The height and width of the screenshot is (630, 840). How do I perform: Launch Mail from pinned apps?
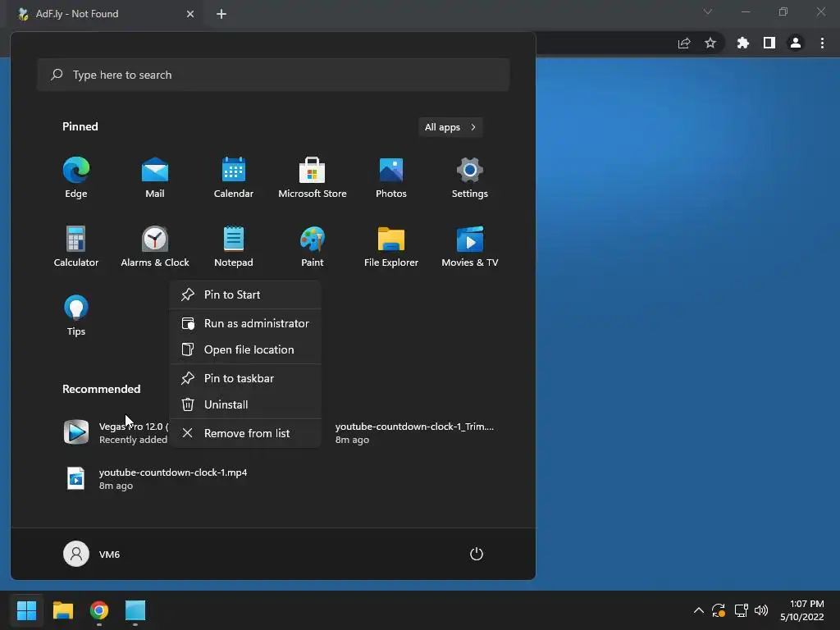coord(155,178)
